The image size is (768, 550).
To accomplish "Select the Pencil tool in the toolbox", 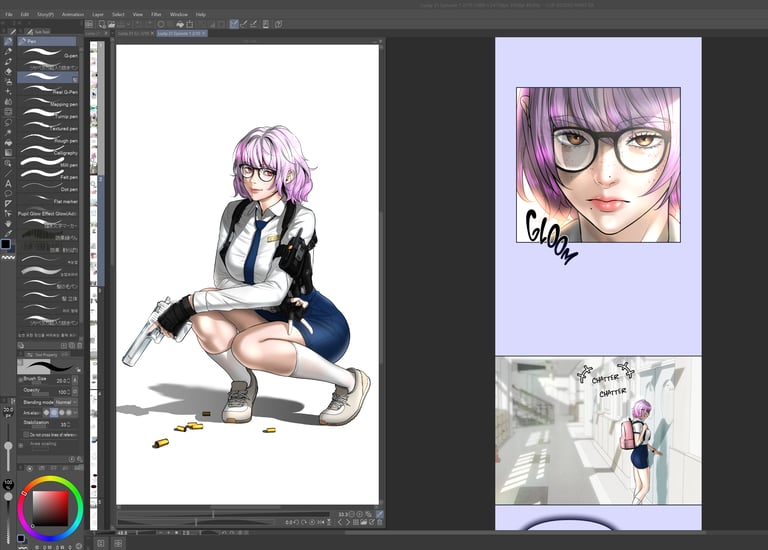I will pos(8,51).
